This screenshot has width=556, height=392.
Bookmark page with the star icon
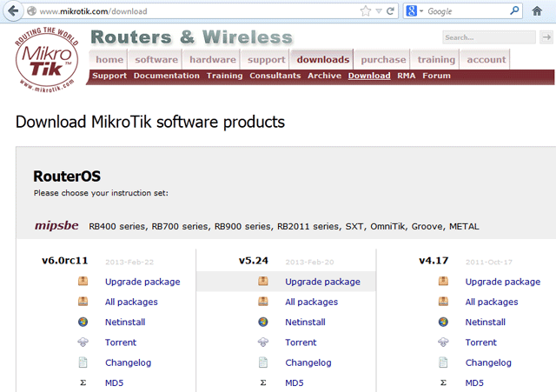[365, 11]
